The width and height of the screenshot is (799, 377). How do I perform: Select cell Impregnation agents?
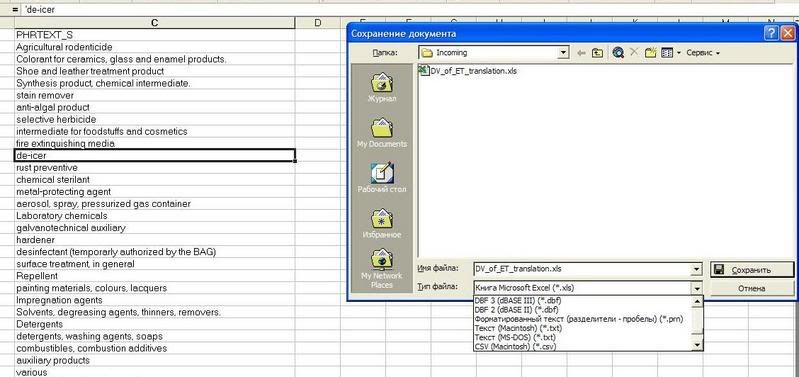click(x=154, y=300)
